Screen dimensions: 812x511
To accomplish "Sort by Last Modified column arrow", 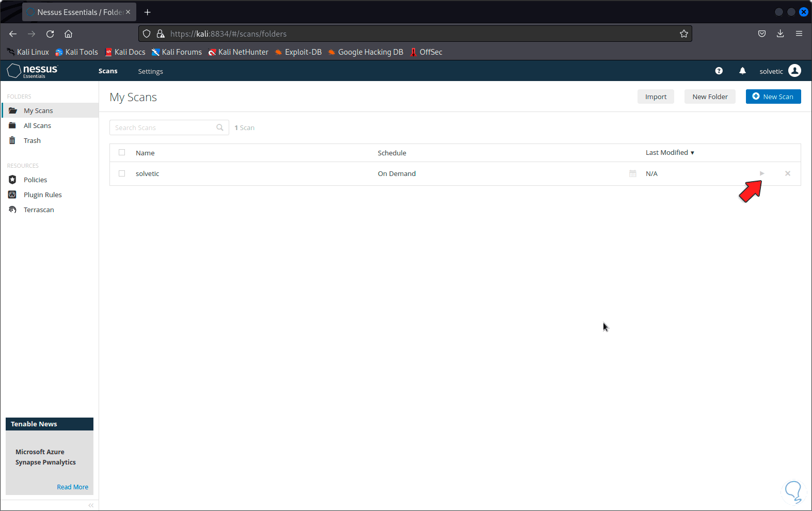I will (692, 153).
